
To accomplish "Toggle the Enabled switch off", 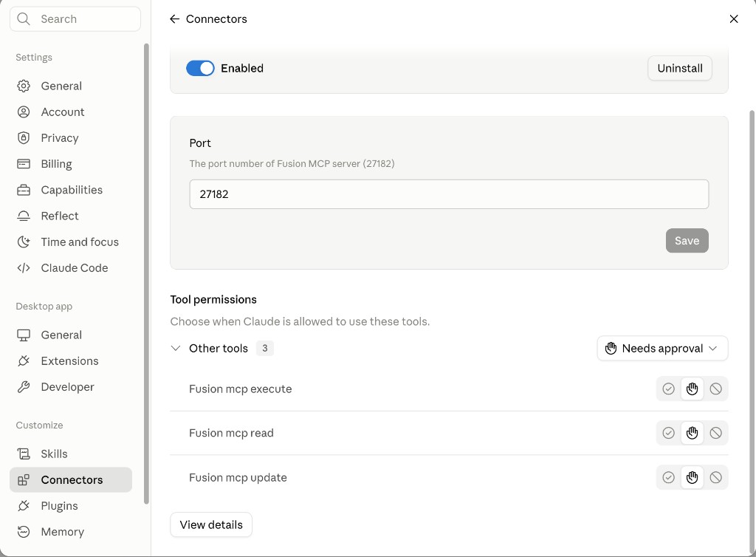I will pos(200,68).
